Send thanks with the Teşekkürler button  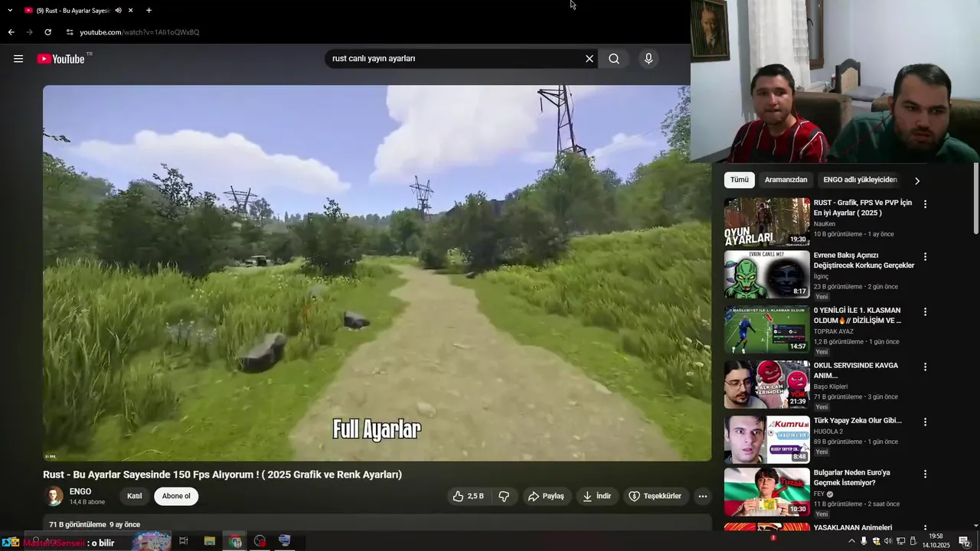click(655, 496)
